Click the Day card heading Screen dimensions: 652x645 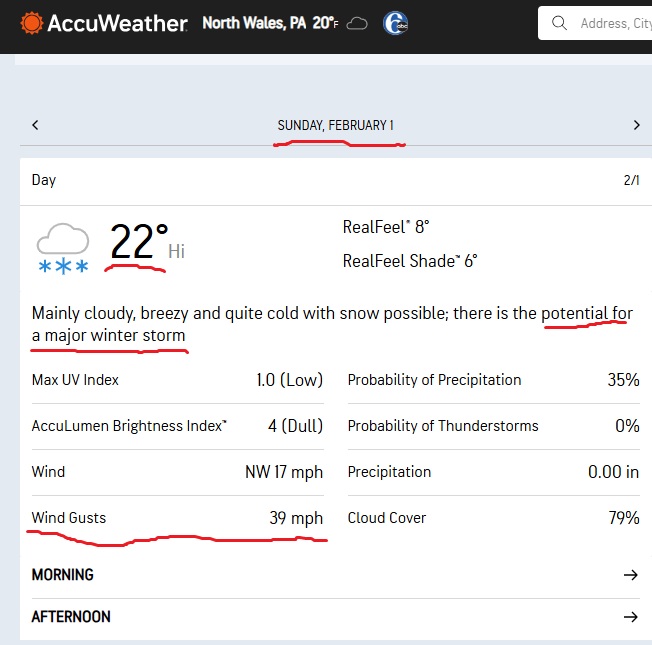44,180
